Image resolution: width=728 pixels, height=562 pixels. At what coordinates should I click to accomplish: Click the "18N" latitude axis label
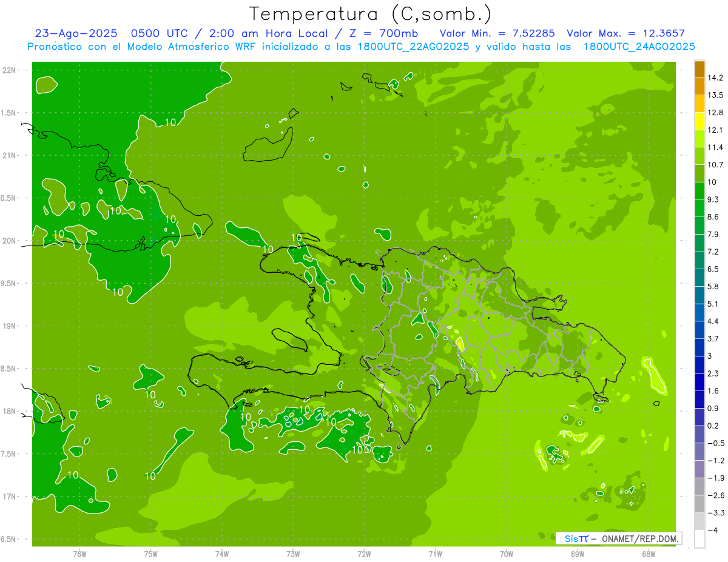pos(10,411)
